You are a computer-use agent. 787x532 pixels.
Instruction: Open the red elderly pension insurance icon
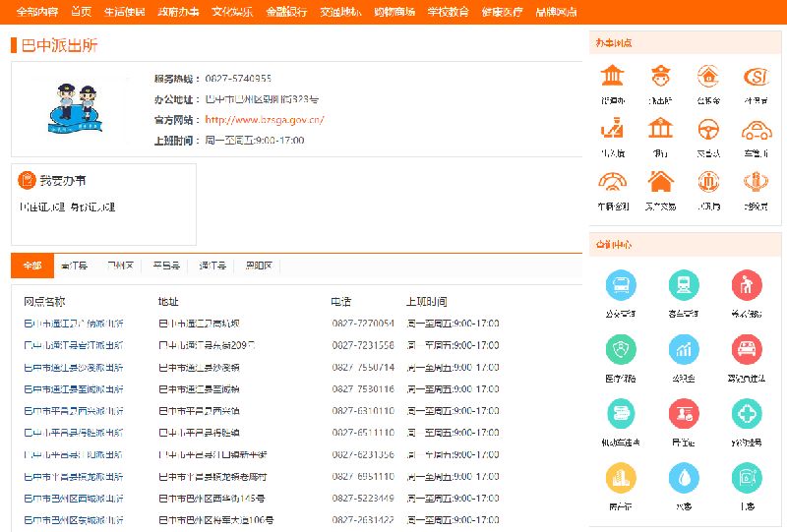tap(747, 285)
